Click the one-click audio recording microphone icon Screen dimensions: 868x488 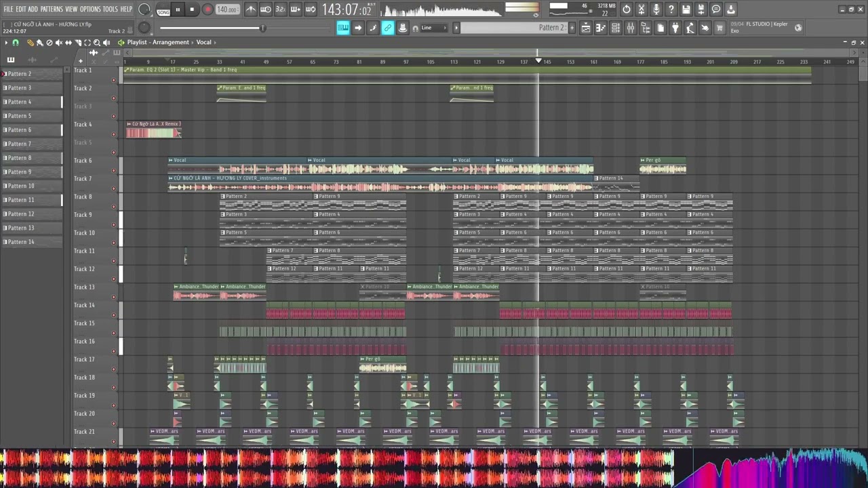656,9
